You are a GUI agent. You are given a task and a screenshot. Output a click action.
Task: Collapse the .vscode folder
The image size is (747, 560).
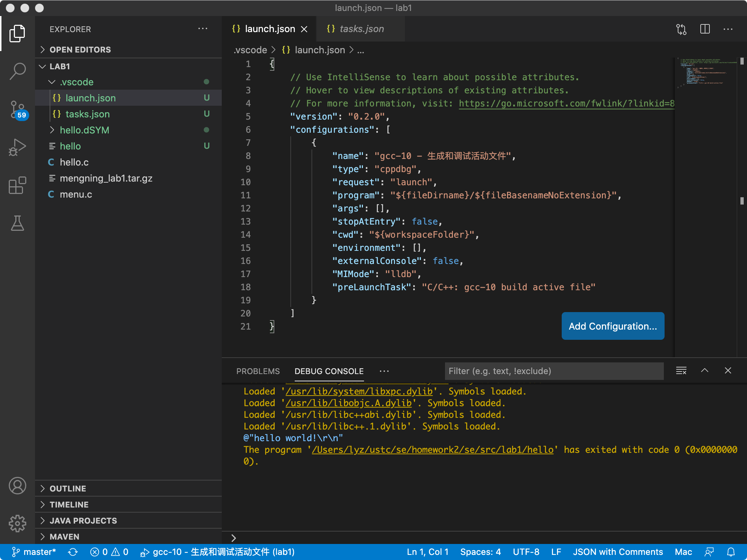77,82
